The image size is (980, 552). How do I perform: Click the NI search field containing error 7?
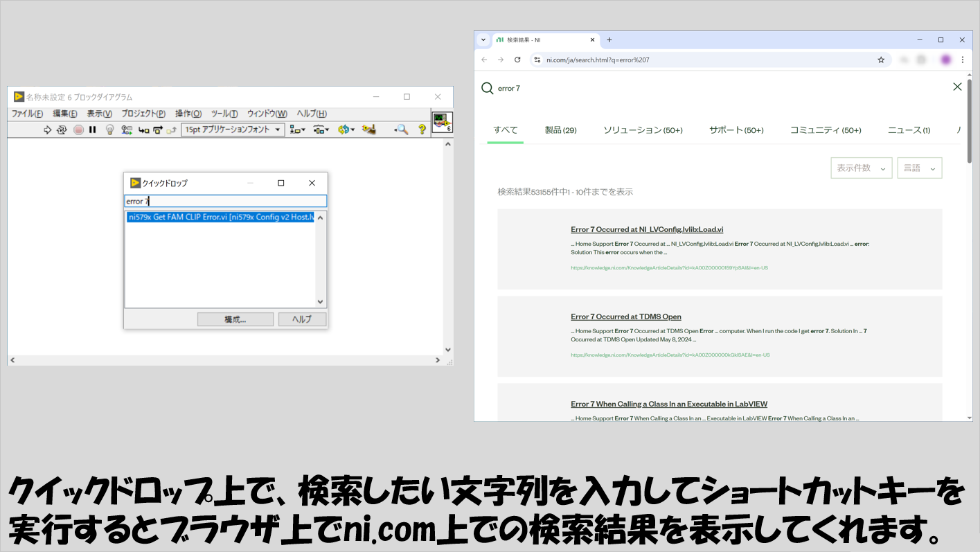(720, 88)
